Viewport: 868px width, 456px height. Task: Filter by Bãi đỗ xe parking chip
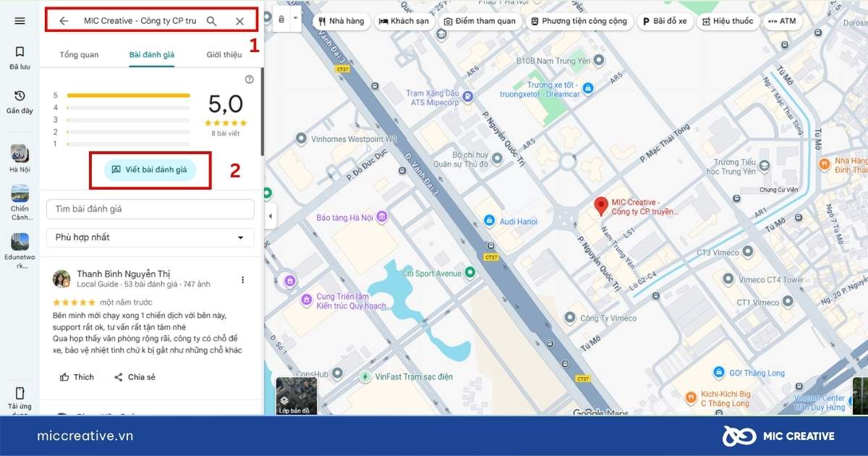coord(665,21)
